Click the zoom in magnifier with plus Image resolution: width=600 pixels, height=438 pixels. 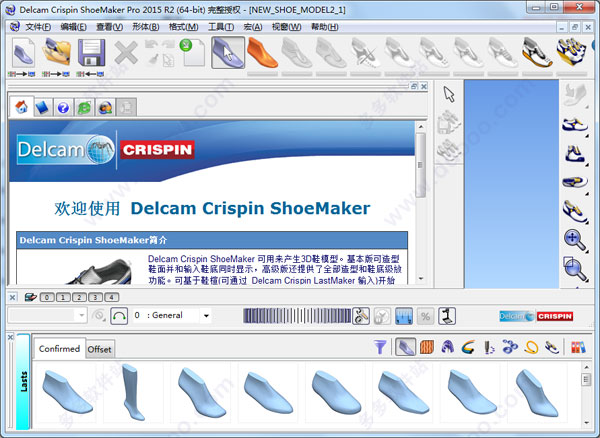tap(575, 240)
